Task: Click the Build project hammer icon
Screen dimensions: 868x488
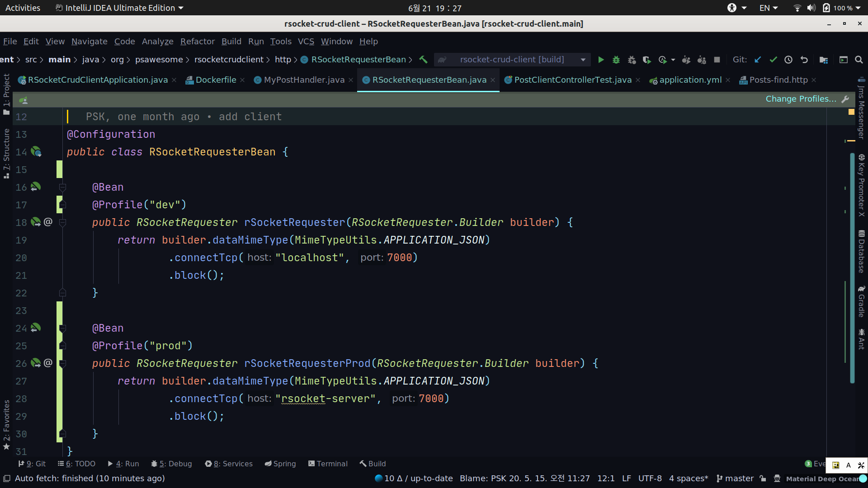Action: tap(424, 60)
